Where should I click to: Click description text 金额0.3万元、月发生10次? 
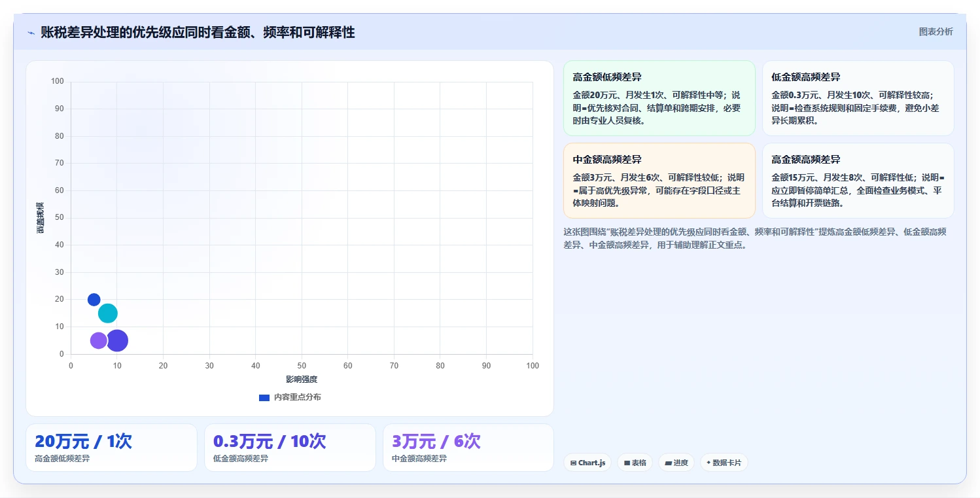point(856,107)
